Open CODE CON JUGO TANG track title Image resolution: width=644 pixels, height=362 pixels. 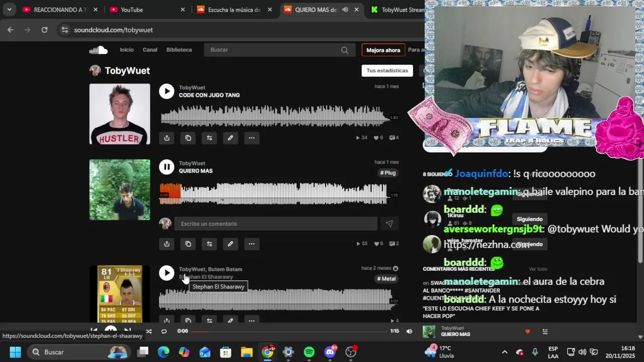[209, 95]
